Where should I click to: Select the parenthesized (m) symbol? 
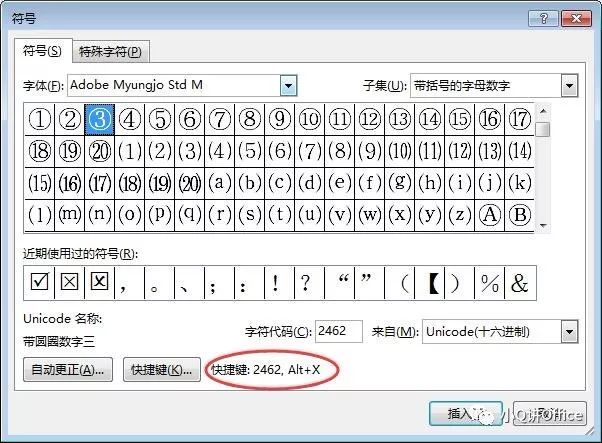click(x=69, y=215)
